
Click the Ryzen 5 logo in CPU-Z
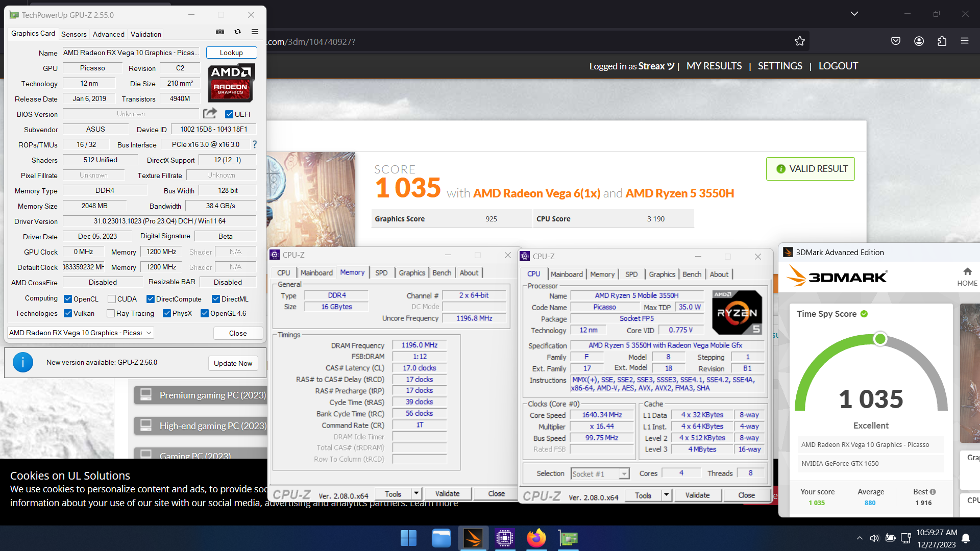click(737, 312)
